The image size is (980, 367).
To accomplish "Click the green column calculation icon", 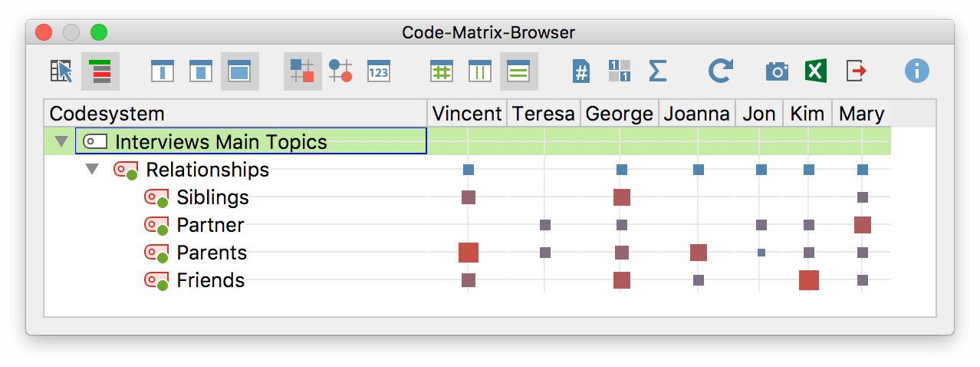I will point(479,71).
